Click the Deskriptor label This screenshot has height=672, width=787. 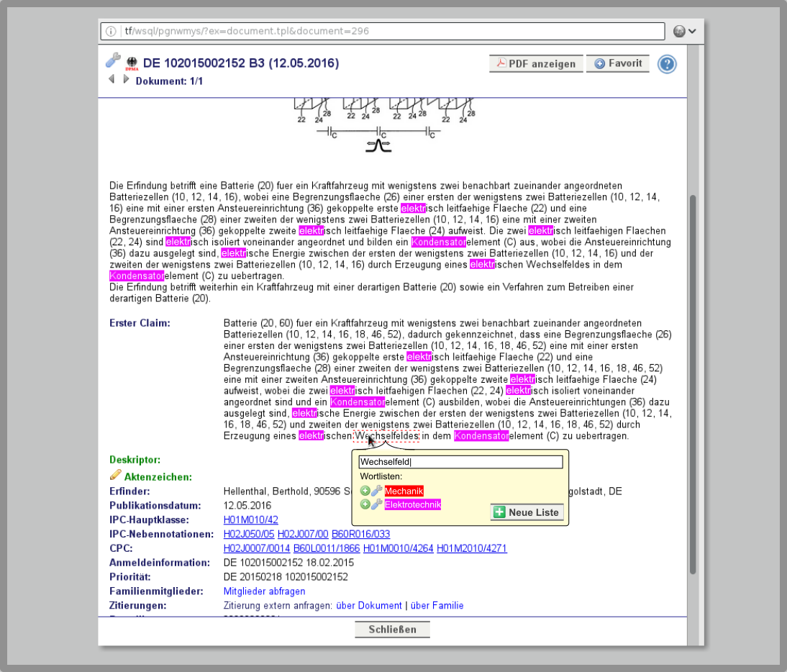[x=135, y=460]
